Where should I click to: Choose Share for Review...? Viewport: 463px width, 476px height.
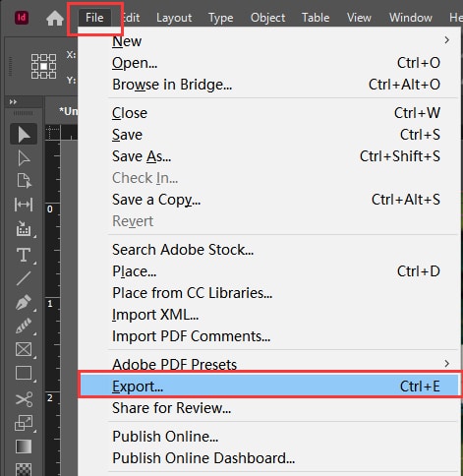tap(268, 408)
